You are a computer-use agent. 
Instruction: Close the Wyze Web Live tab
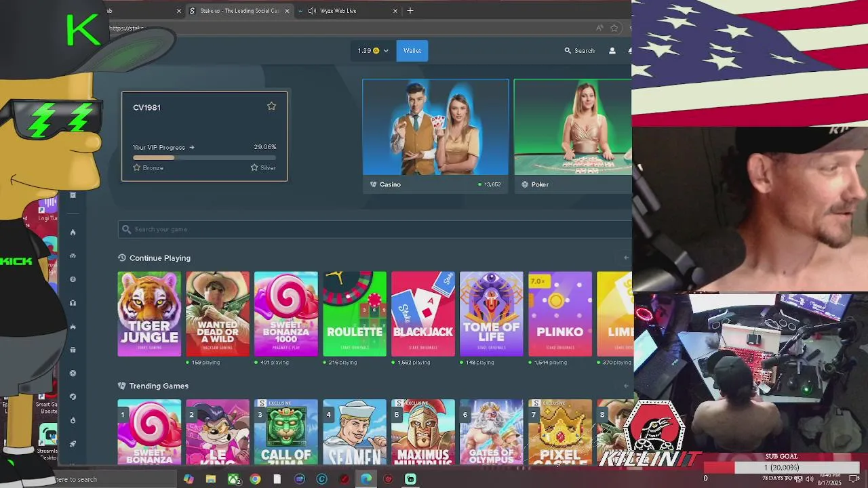coord(395,11)
